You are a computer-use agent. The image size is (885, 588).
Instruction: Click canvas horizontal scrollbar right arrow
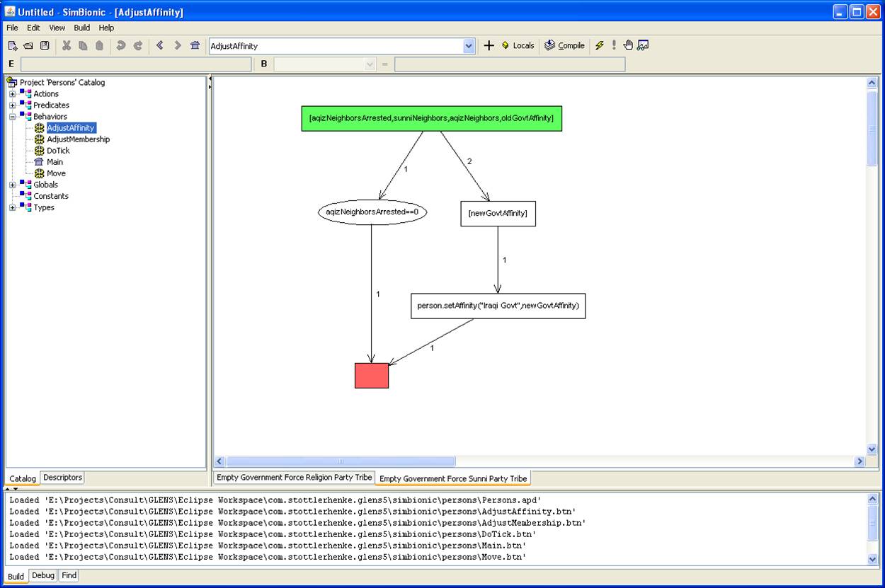point(860,461)
